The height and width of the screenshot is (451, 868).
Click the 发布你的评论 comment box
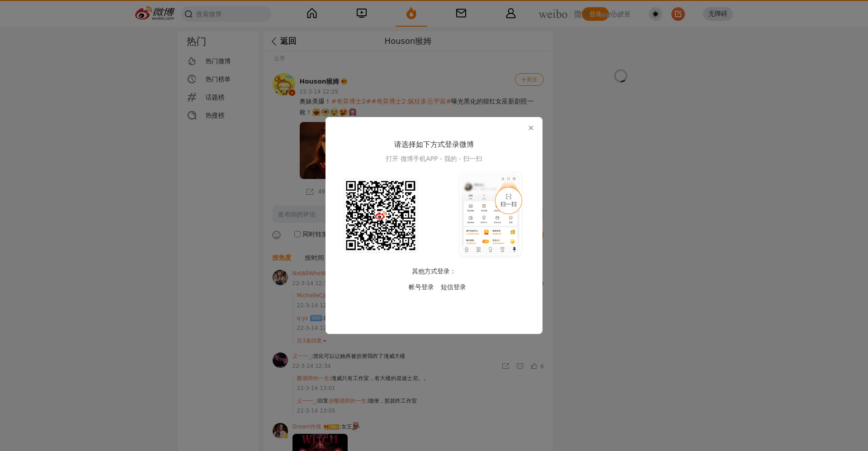(x=299, y=214)
